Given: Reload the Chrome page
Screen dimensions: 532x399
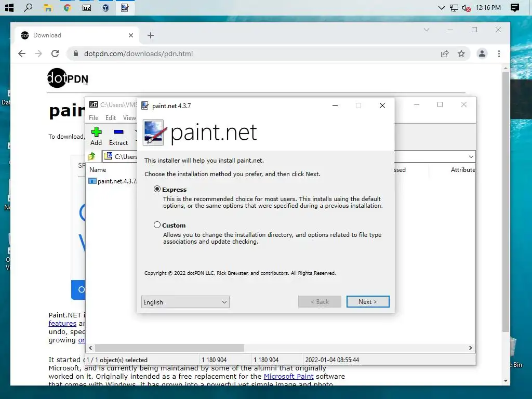Looking at the screenshot, I should point(55,54).
